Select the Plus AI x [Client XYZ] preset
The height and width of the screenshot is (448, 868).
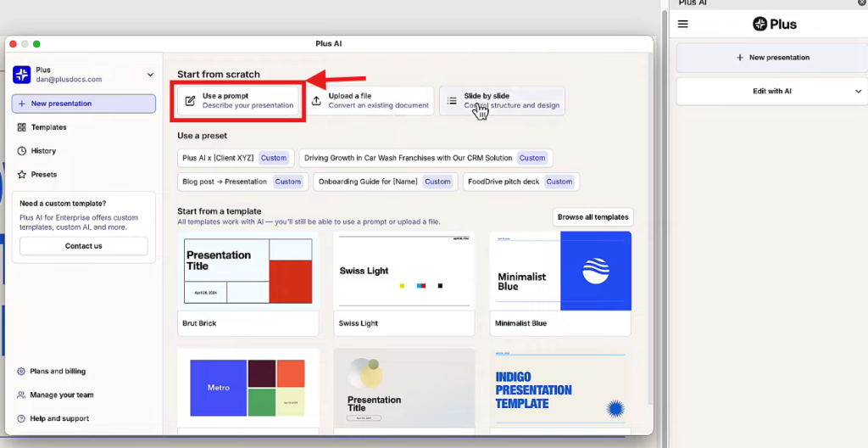[236, 158]
